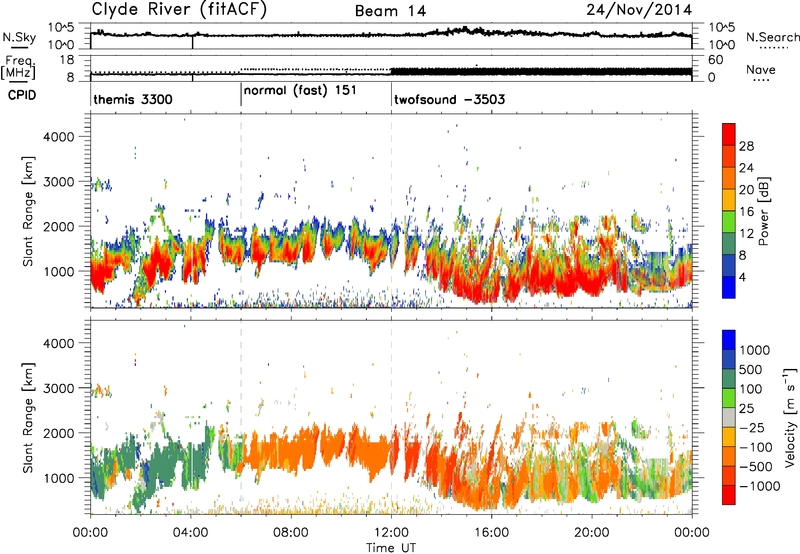Pick the 12 dB tick on power scale
This screenshot has height=554, width=800.
tap(746, 234)
